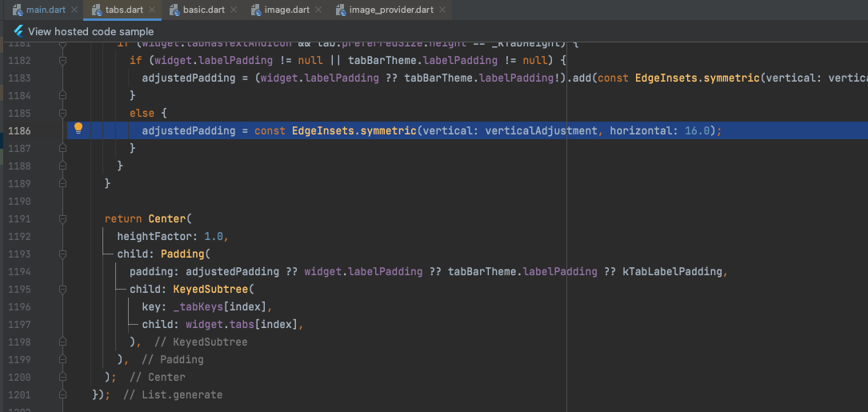
Task: Click line number 1186 in the gutter
Action: 20,130
